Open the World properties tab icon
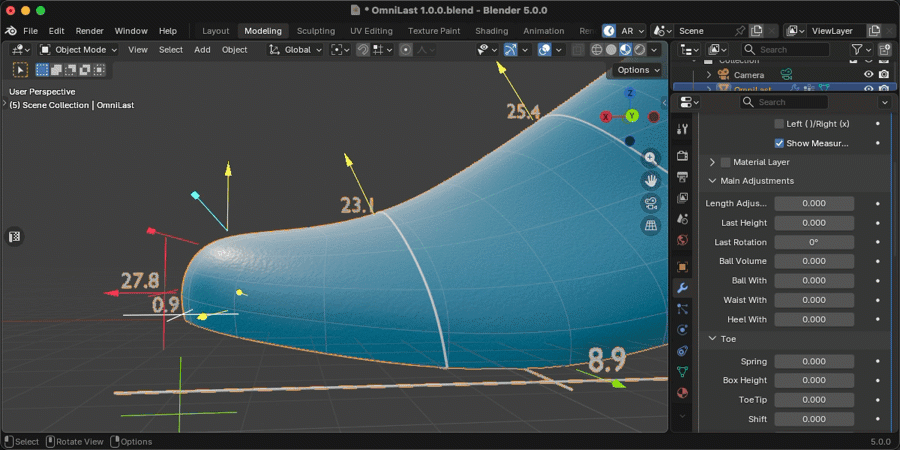The height and width of the screenshot is (450, 900). (682, 240)
